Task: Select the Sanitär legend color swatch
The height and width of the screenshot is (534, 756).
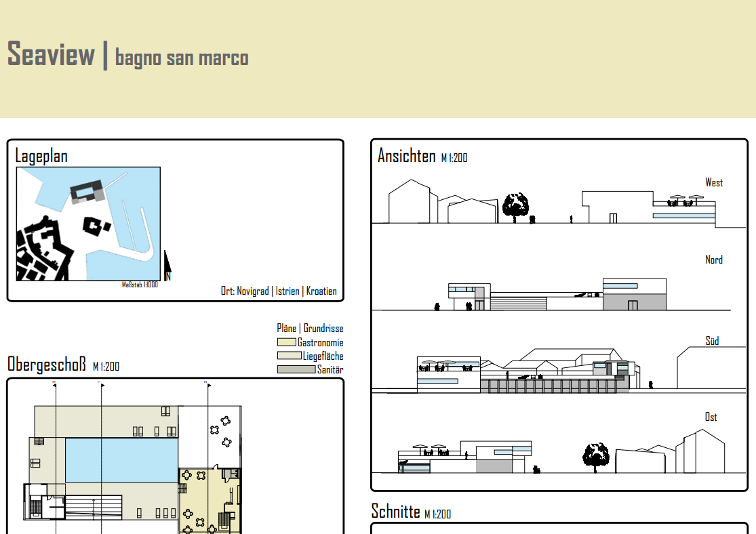Action: coord(296,369)
